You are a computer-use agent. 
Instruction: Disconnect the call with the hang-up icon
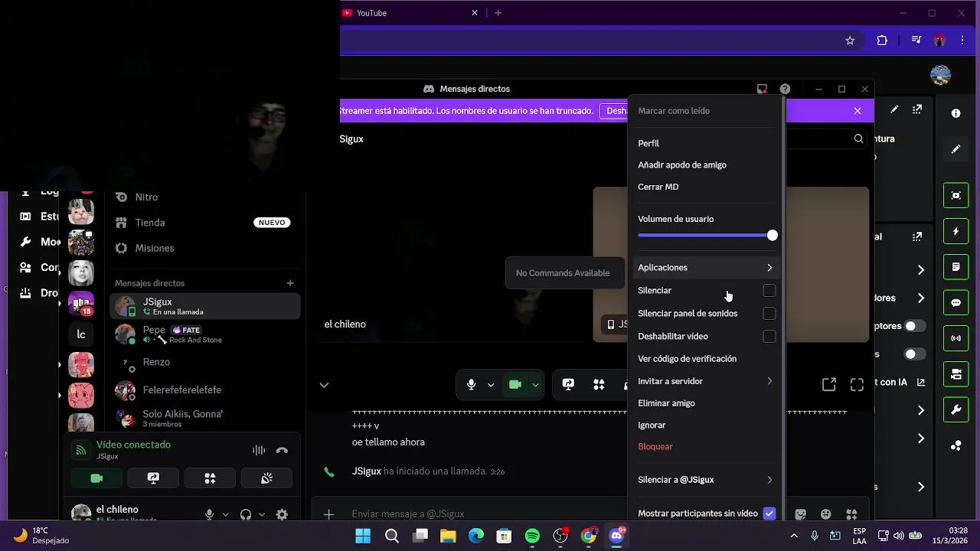(282, 451)
